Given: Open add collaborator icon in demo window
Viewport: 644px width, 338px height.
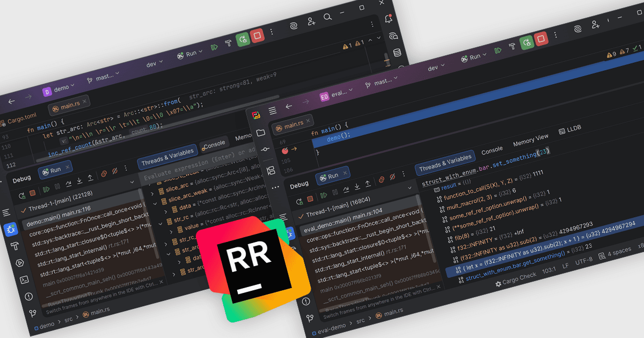Looking at the screenshot, I should pos(311,21).
